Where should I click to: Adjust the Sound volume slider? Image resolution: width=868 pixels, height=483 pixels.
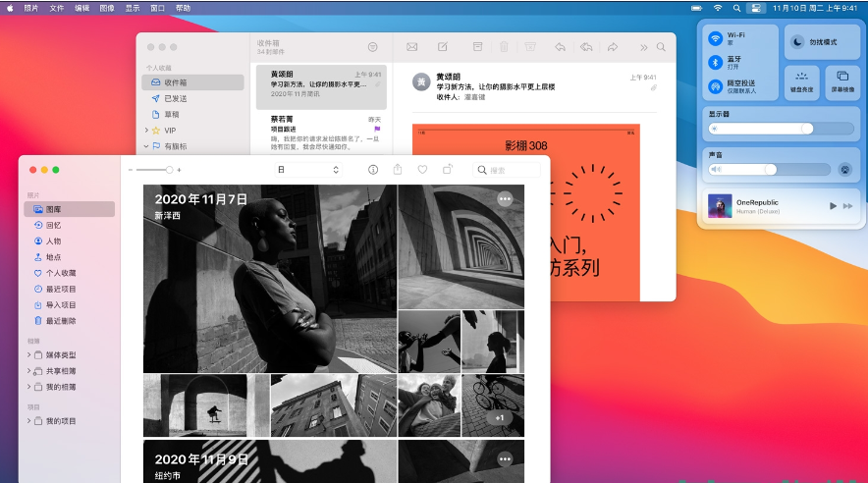(770, 169)
